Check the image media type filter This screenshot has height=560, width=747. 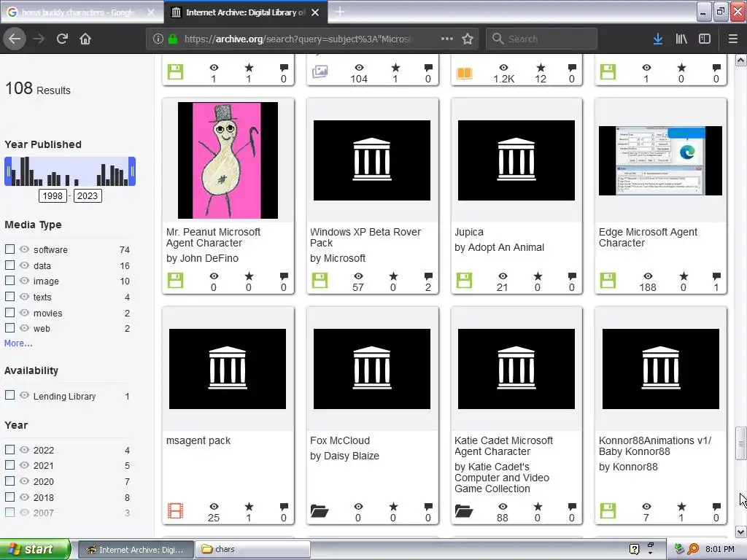[x=9, y=281]
